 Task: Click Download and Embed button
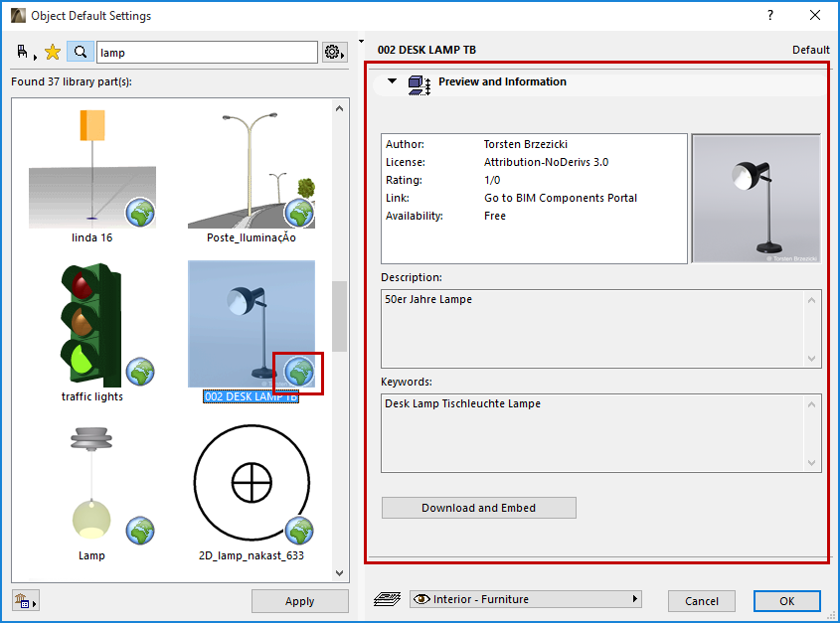coord(479,508)
